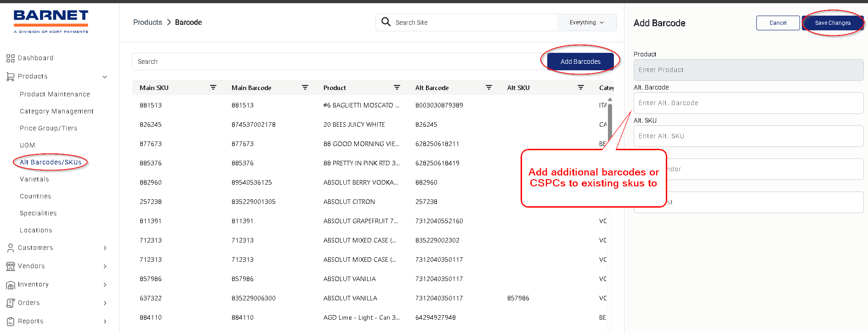Click the barcode table Search field
868x333 pixels.
(338, 62)
